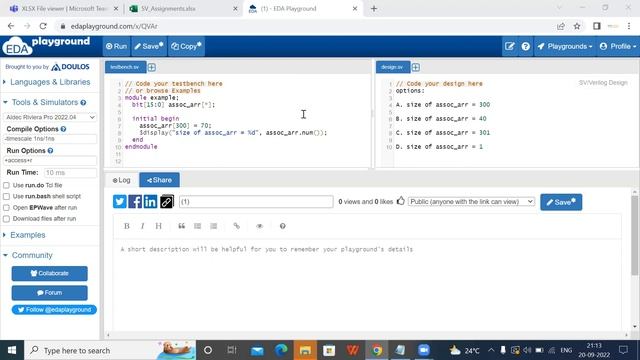Expand the Languages & Libraries section
Image resolution: width=640 pixels, height=360 pixels.
coord(50,82)
